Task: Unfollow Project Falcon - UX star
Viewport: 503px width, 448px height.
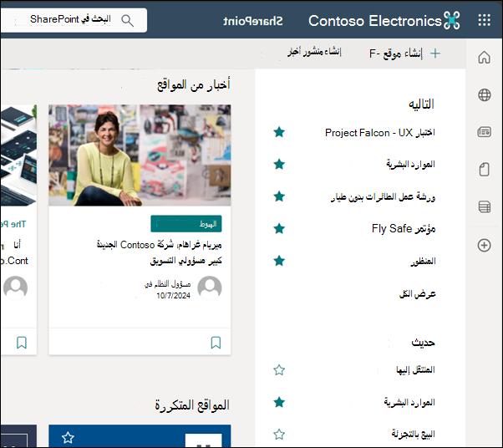Action: tap(279, 132)
